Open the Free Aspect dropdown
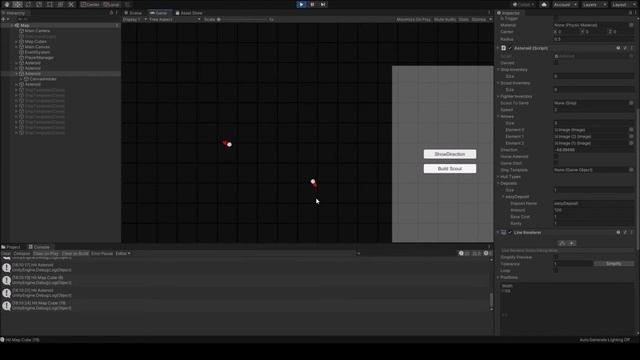640x360 pixels. tap(175, 19)
